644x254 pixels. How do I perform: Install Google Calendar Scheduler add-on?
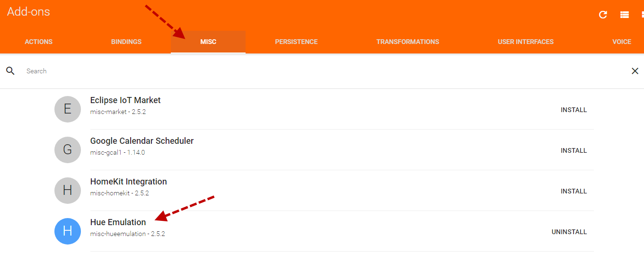pyautogui.click(x=574, y=150)
